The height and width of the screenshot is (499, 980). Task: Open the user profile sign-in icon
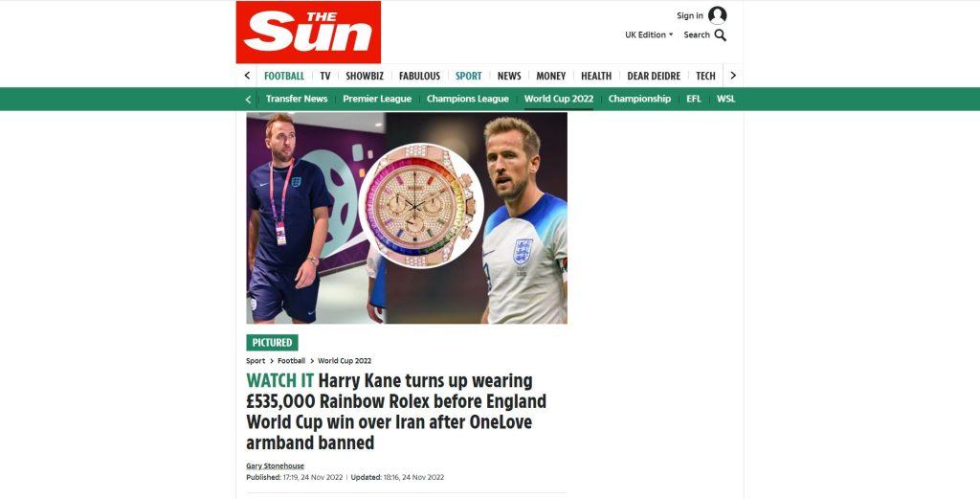click(x=718, y=15)
